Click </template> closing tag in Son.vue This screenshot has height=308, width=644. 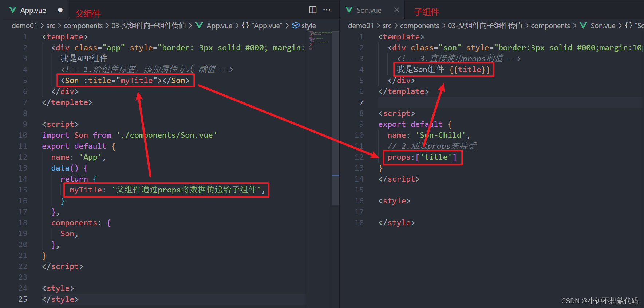point(403,91)
